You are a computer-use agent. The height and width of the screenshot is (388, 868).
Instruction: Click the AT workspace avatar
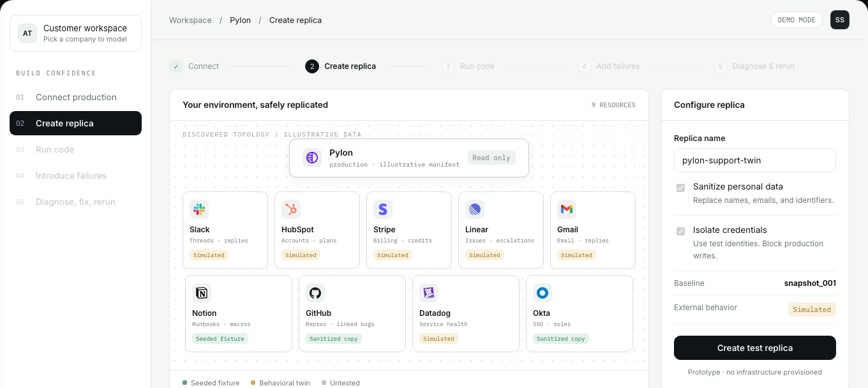pos(27,33)
